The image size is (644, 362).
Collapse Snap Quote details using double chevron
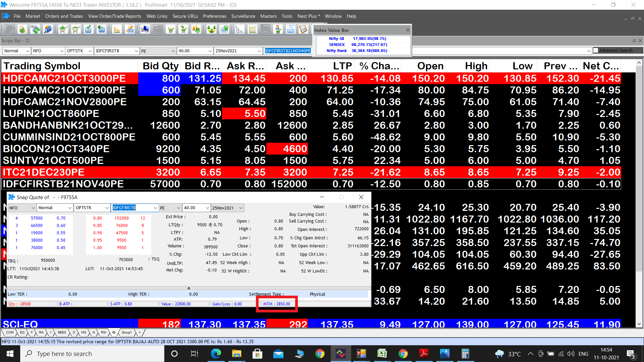pos(189,288)
